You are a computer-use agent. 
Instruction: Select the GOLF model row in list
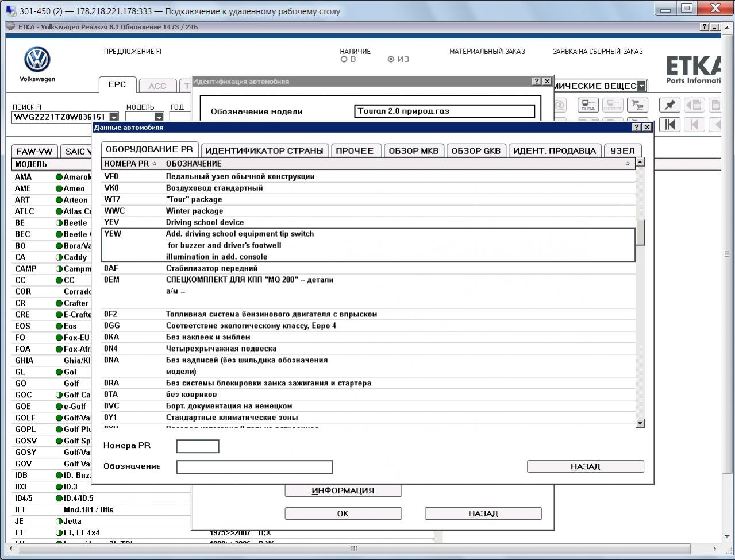coord(52,418)
